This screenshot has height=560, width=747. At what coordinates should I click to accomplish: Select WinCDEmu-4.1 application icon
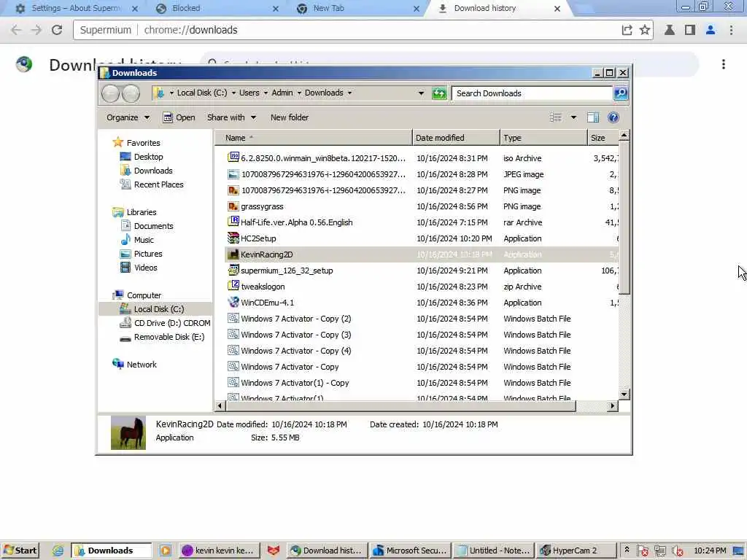pos(233,303)
